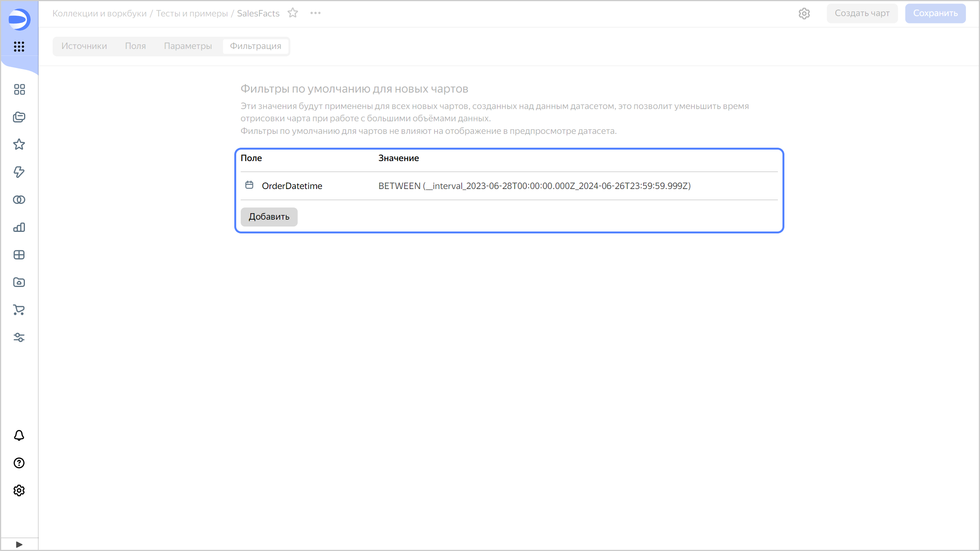Click the Добавить button to add filter

269,217
